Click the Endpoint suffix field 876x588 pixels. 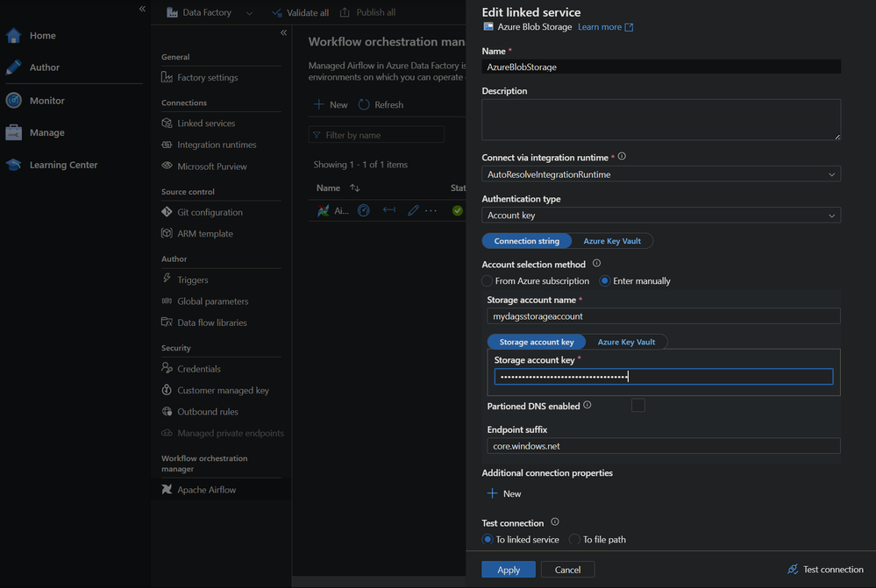click(663, 446)
